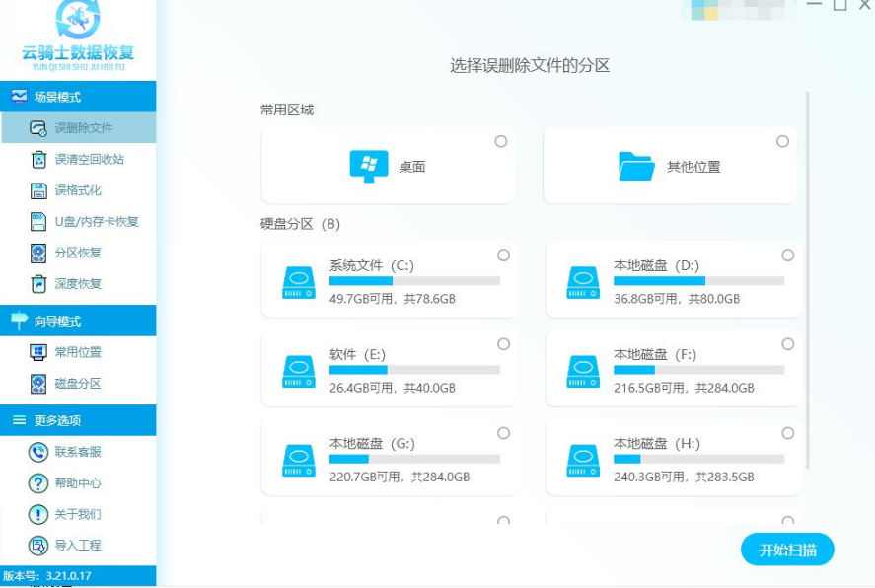
Task: Select the 系统文件 (C:) partition radio
Action: click(x=504, y=255)
